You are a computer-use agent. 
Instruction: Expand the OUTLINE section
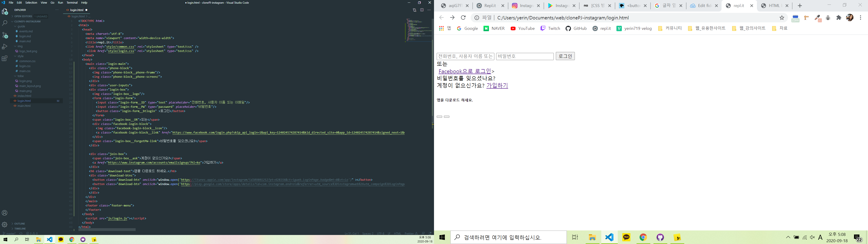19,223
